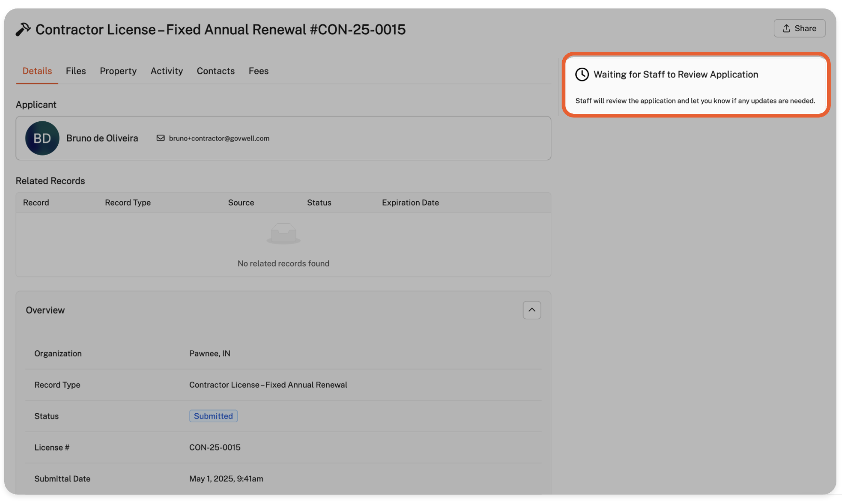
Task: Click the Waiting for Staff to Review heading
Action: [x=675, y=74]
